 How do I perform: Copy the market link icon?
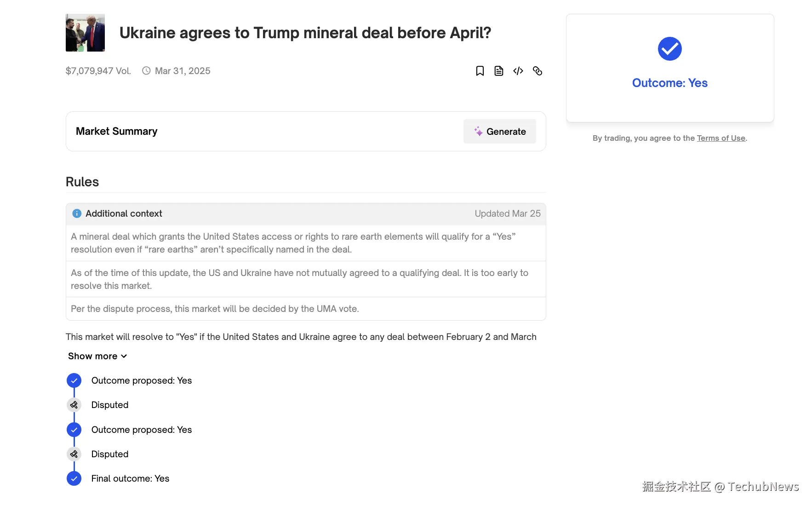[x=538, y=71]
